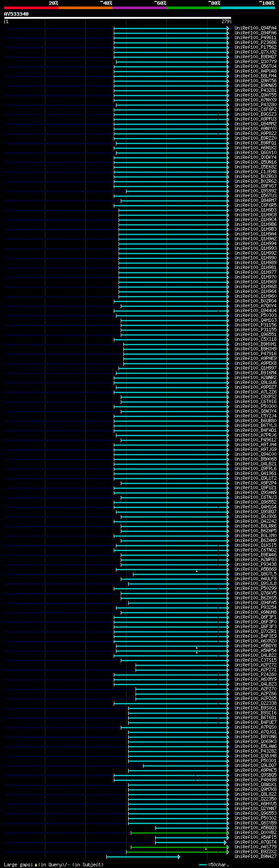The width and height of the screenshot is (279, 868).
Task: Select hit UniRef100_Q84MM2
Action: [255, 124]
